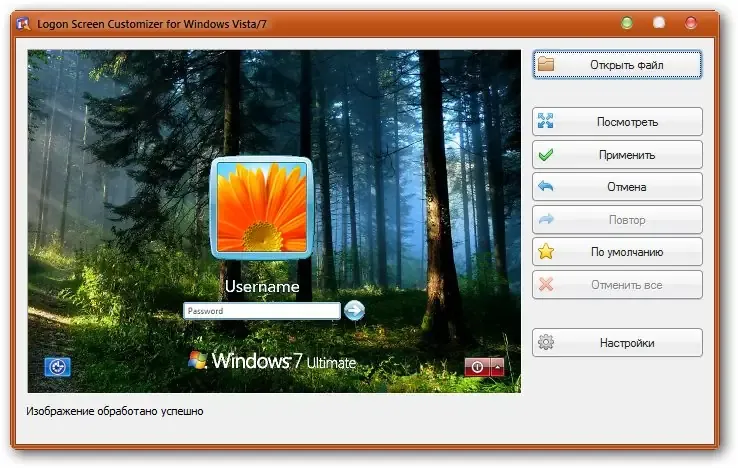This screenshot has width=738, height=468.
Task: Click the folder icon on Открыть файл
Action: coord(546,64)
